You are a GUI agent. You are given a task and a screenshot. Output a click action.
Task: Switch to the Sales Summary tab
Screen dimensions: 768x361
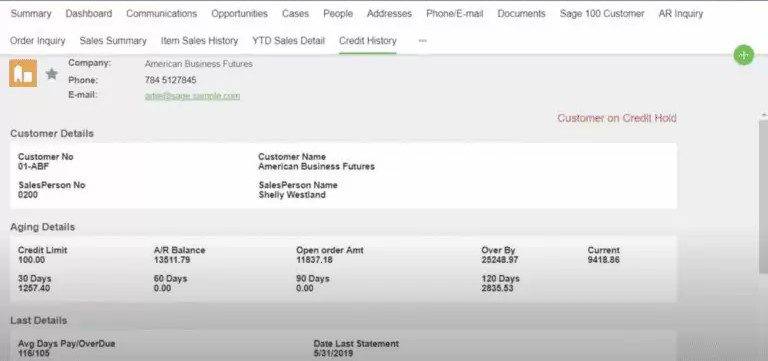tap(113, 41)
